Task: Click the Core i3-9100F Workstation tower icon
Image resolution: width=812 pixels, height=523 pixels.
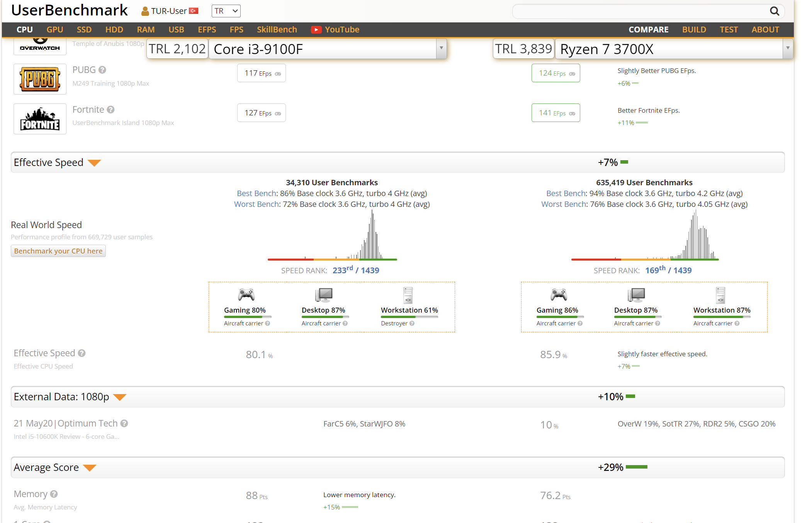Action: coord(408,295)
